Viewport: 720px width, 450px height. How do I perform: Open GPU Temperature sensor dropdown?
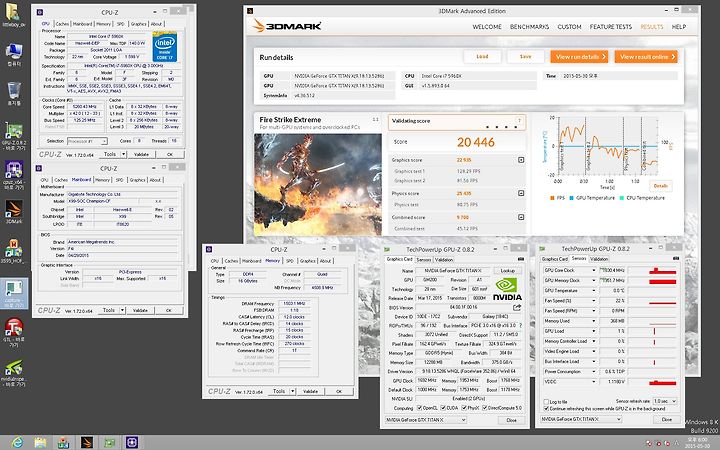pyautogui.click(x=594, y=291)
